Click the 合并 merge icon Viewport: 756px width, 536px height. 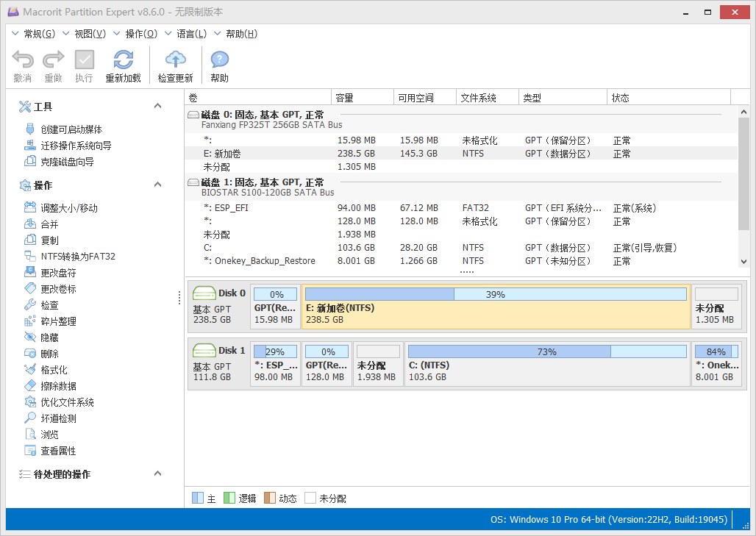pos(30,224)
